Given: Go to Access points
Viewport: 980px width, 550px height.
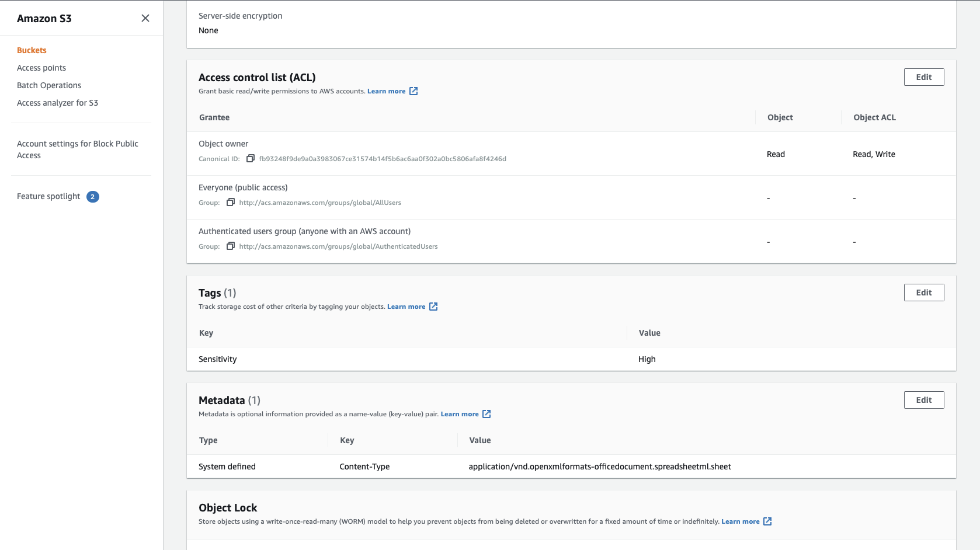Looking at the screenshot, I should coord(41,68).
